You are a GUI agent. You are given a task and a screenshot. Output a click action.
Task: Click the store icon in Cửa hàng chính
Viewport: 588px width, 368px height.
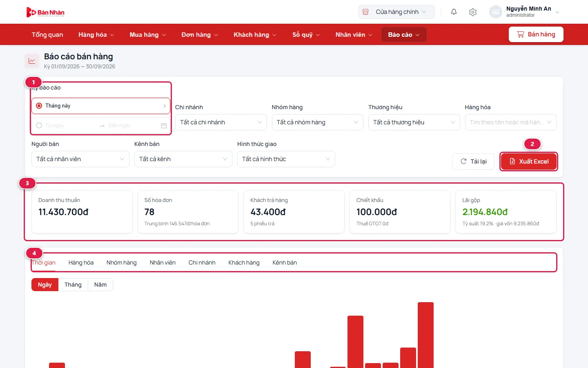click(365, 12)
